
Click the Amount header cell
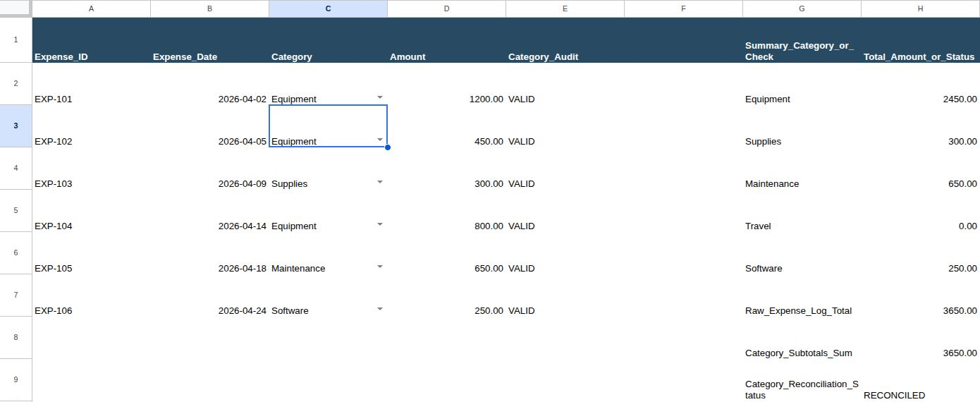coord(446,40)
